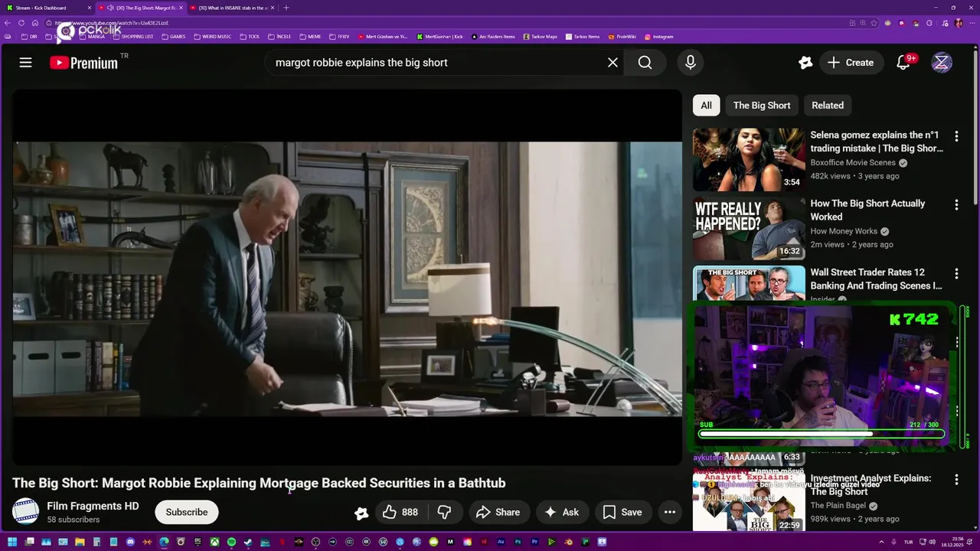
Task: Open Investment Analyst Explains video title
Action: tap(871, 484)
